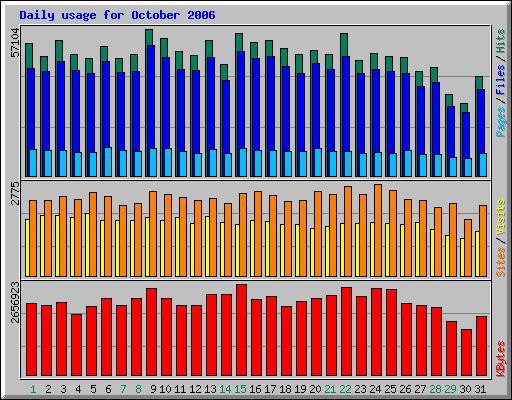Click the red KBytes bar for day 4
This screenshot has height=400, width=512.
pos(76,345)
